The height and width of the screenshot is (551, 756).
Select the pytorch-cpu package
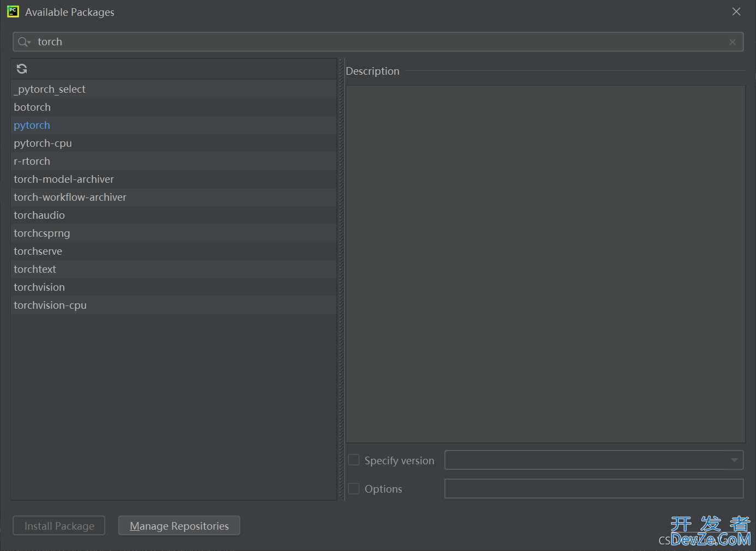173,143
